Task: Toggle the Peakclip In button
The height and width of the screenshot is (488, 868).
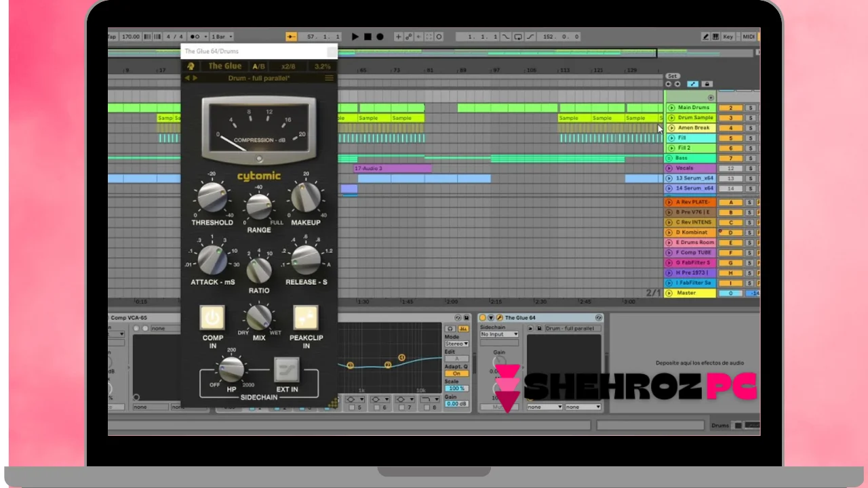Action: click(x=306, y=317)
